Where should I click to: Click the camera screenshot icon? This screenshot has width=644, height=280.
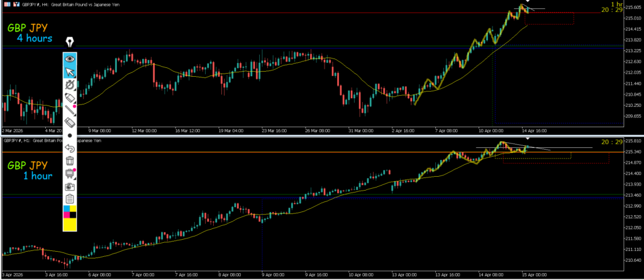coord(70,186)
